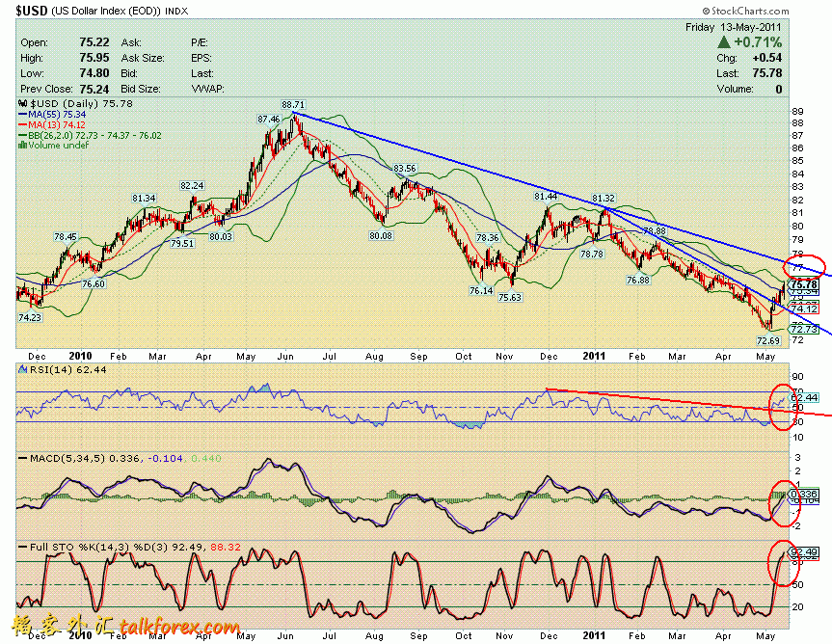Click the 78.45 price label
Viewport: 832px width, 644px height.
pyautogui.click(x=66, y=236)
